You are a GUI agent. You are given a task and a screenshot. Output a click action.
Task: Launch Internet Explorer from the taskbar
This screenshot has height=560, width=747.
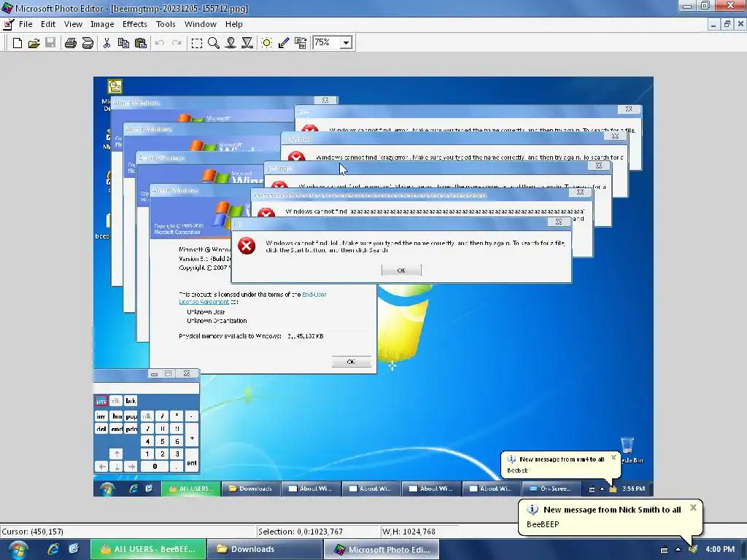(53, 549)
